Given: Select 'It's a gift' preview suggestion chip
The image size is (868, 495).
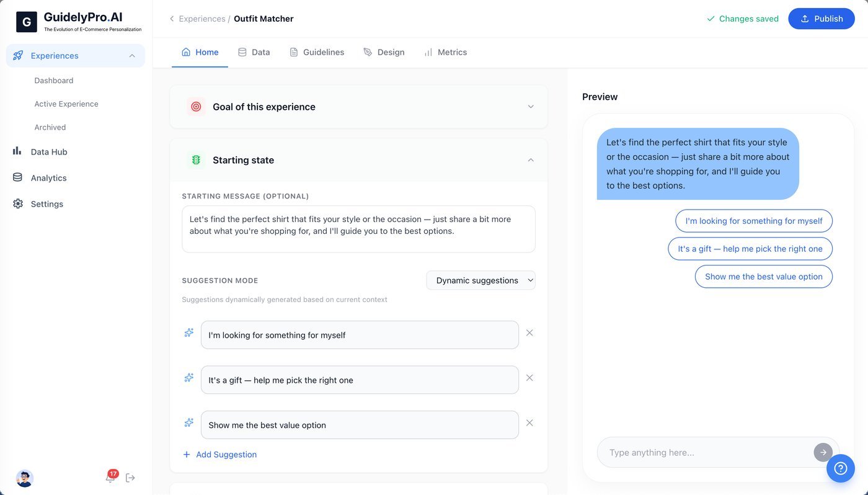Looking at the screenshot, I should 750,249.
